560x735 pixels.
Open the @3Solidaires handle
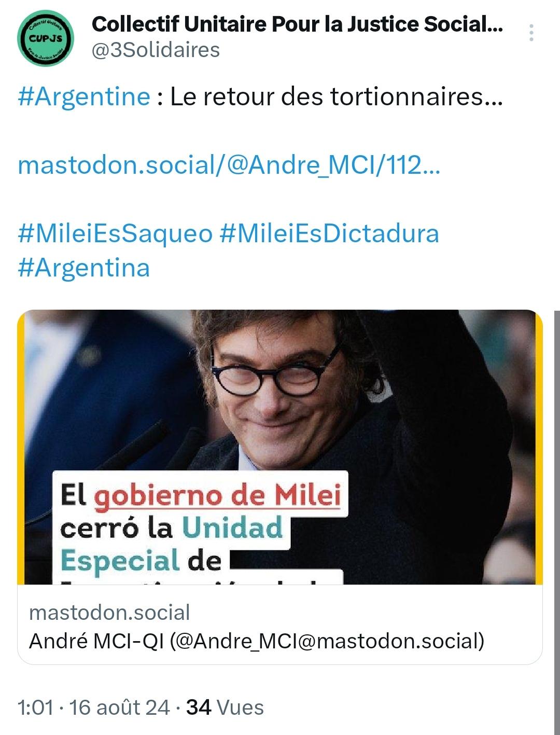[x=156, y=50]
